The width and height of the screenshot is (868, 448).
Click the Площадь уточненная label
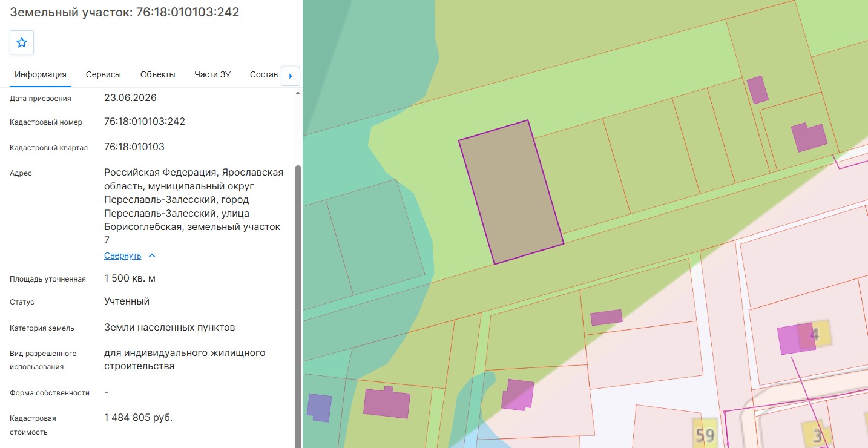coord(48,279)
